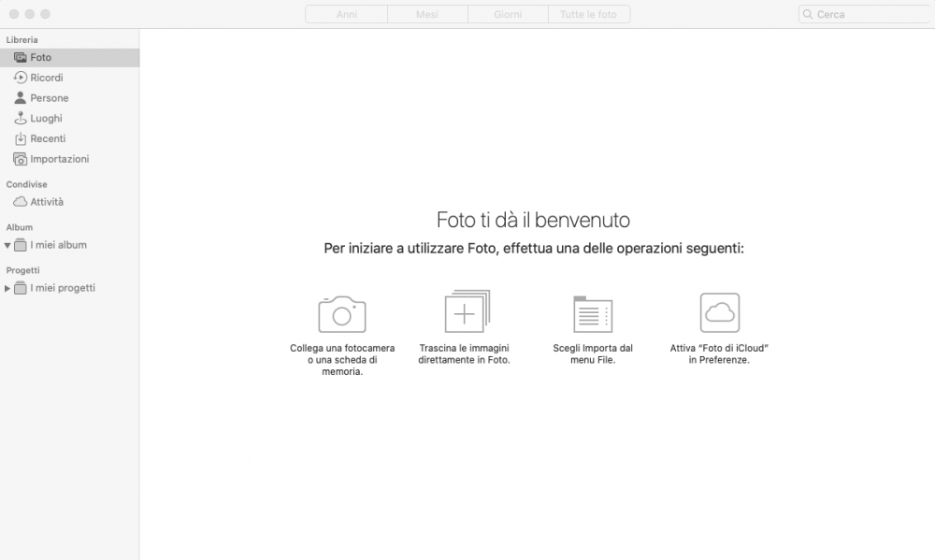Click the window zoom button
The image size is (935, 560).
coord(45,14)
